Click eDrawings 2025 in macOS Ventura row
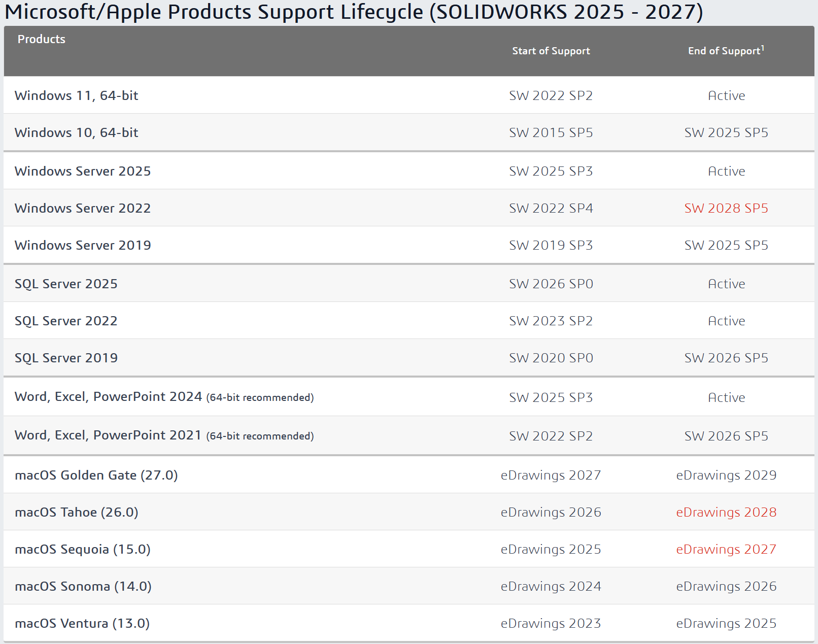 coord(726,623)
